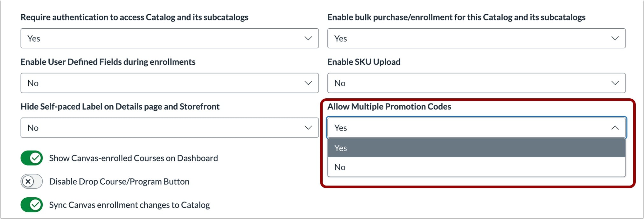644x219 pixels.
Task: Collapse Allow Multiple Promotion Codes up-chevron
Action: click(615, 128)
